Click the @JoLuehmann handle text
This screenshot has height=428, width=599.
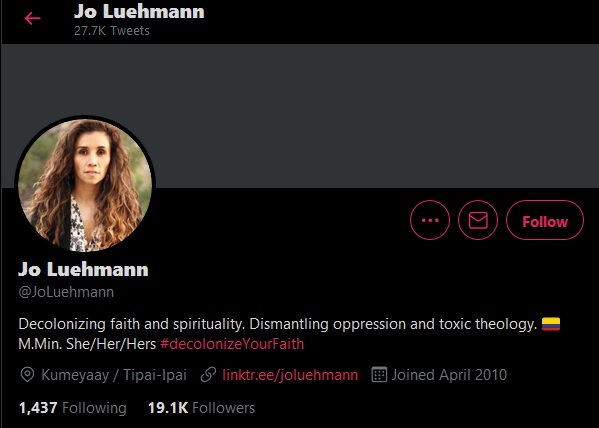pyautogui.click(x=66, y=292)
